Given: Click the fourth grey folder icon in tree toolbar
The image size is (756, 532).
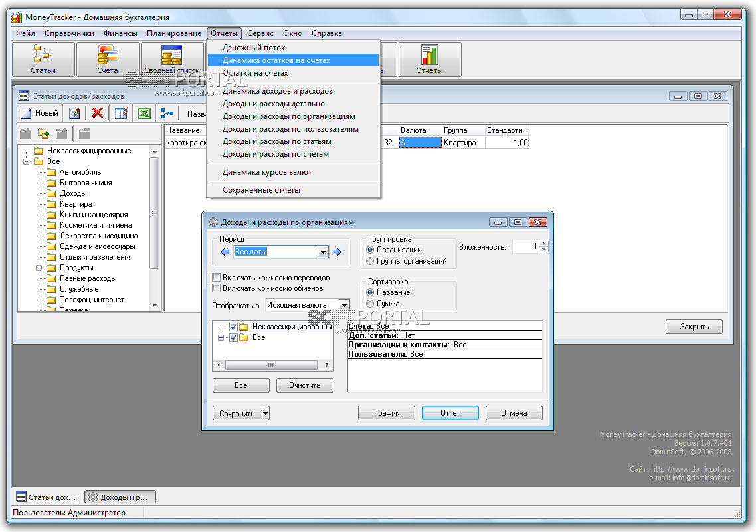Looking at the screenshot, I should click(84, 133).
